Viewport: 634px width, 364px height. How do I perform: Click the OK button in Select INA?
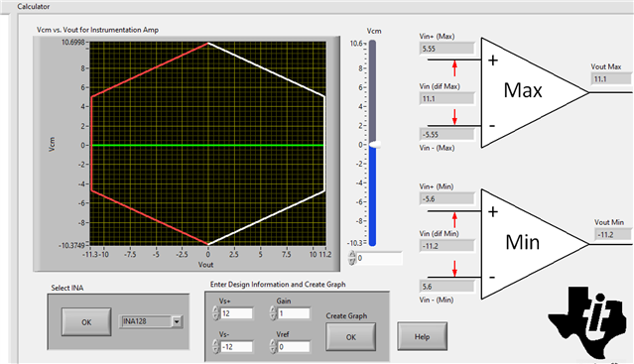86,322
